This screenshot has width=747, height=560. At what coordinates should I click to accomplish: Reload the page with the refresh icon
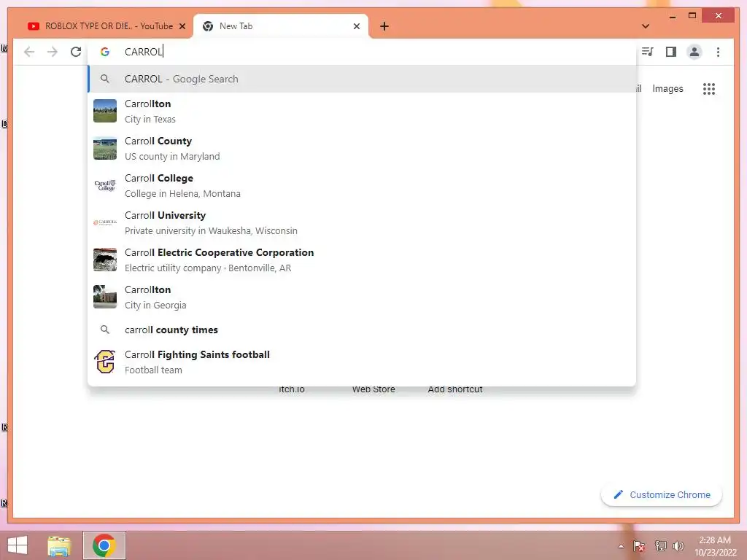[x=76, y=52]
